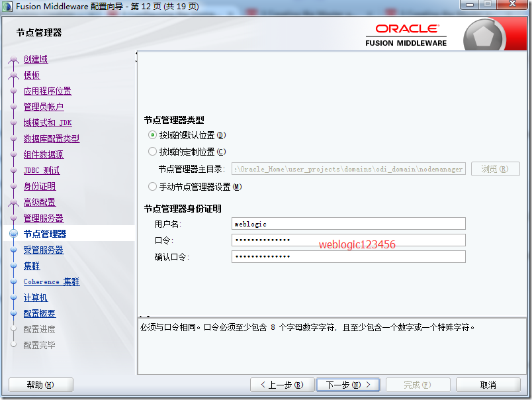Open the Coherence 集群 step link

tap(52, 282)
